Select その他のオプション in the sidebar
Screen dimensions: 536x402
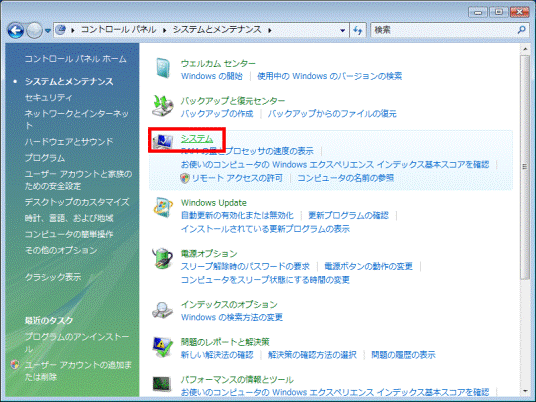coord(61,250)
